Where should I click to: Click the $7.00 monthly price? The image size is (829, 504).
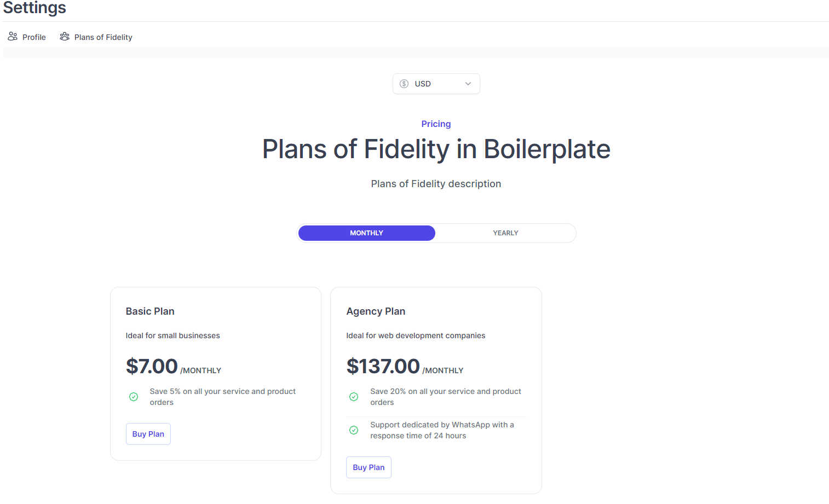tap(174, 367)
